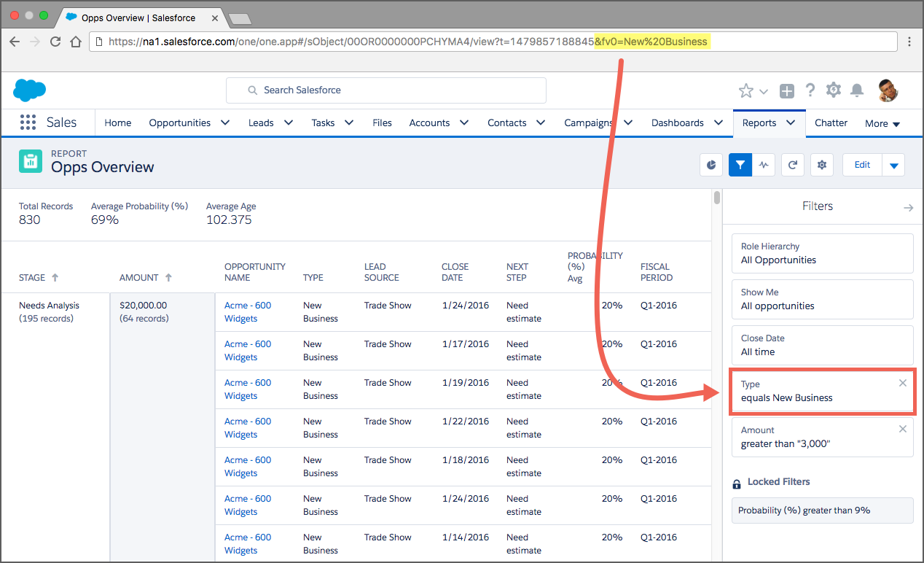Open the Help question mark icon

click(810, 90)
